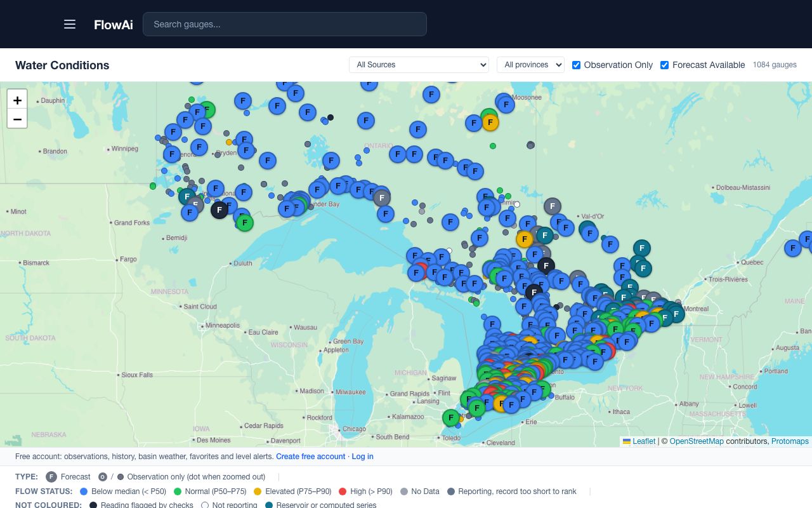Click the white dot marker beside Timmins
Image resolution: width=812 pixels, height=508 pixels.
coord(517,204)
